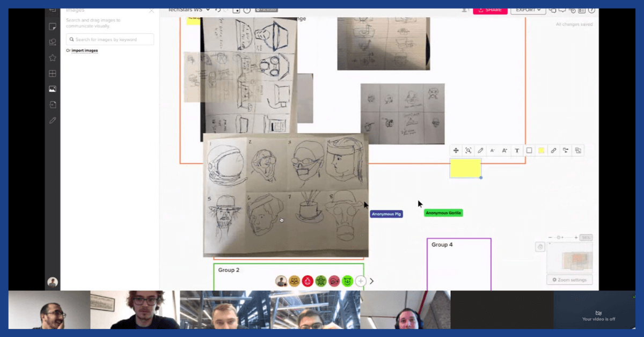Pick the yellow fill color swatch
Screen dimensions: 644x337
541,151
